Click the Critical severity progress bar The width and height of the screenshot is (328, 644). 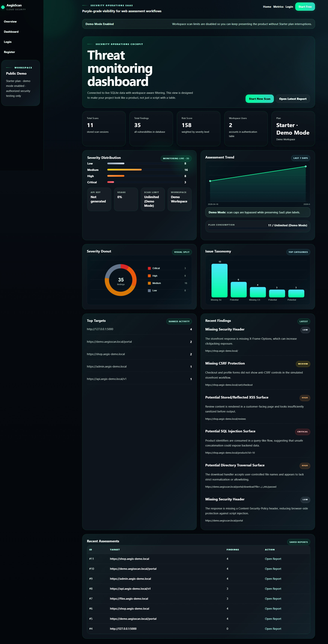coord(145,182)
